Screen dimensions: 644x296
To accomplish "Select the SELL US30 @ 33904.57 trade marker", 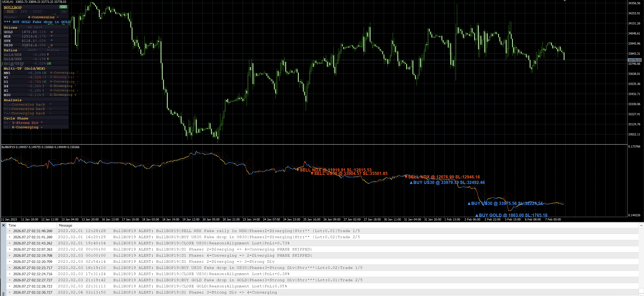I will [349, 173].
